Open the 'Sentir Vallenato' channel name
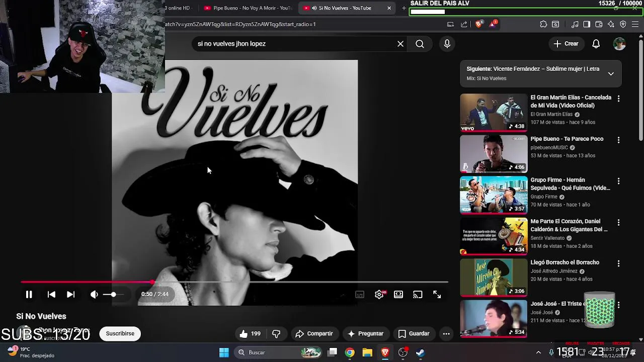The image size is (644, 362). 547,238
